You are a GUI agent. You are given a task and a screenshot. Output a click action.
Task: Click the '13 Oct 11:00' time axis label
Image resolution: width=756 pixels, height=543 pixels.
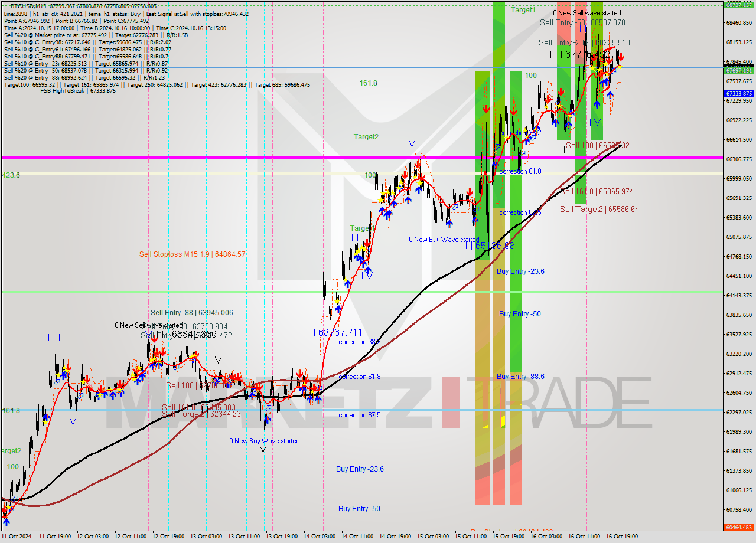point(245,537)
